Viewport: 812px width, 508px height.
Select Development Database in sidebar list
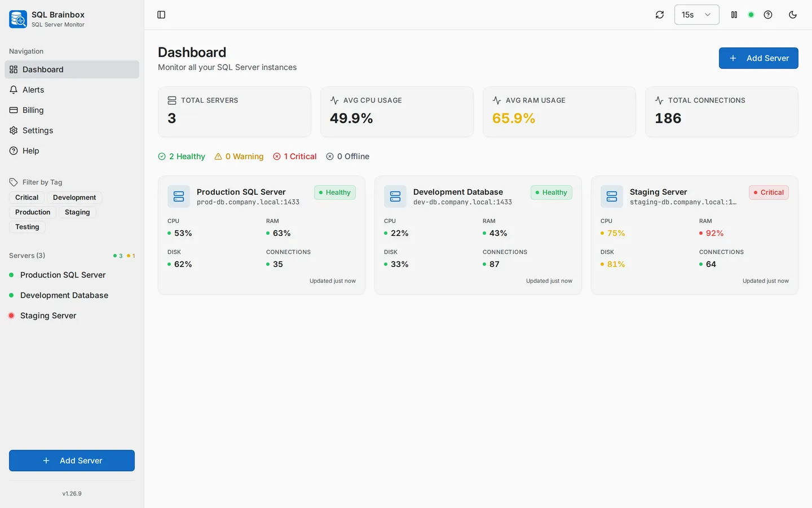[x=72, y=295]
